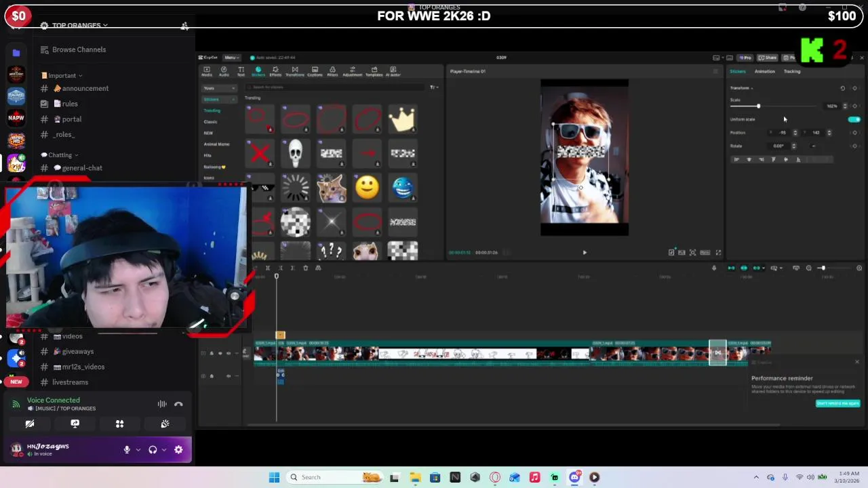This screenshot has width=868, height=488.
Task: Select the transition marker on the video track
Action: pyautogui.click(x=717, y=352)
